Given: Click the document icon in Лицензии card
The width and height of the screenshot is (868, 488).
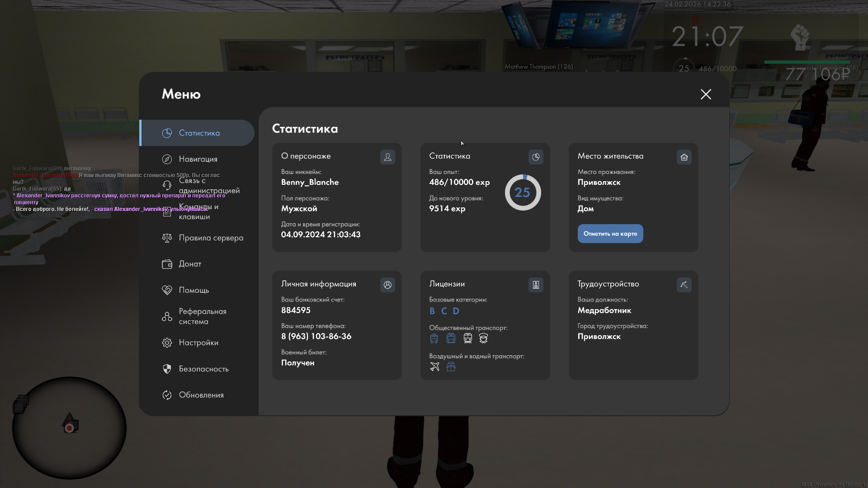Looking at the screenshot, I should (536, 285).
